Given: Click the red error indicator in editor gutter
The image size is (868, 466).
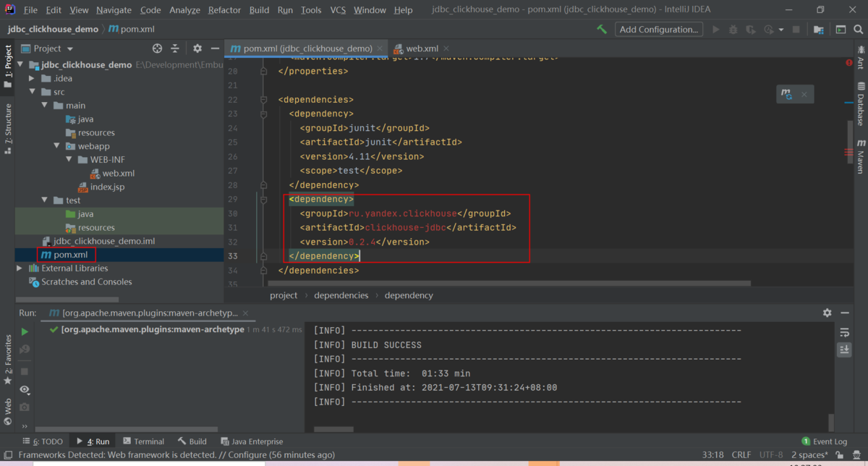Looking at the screenshot, I should coord(849,63).
